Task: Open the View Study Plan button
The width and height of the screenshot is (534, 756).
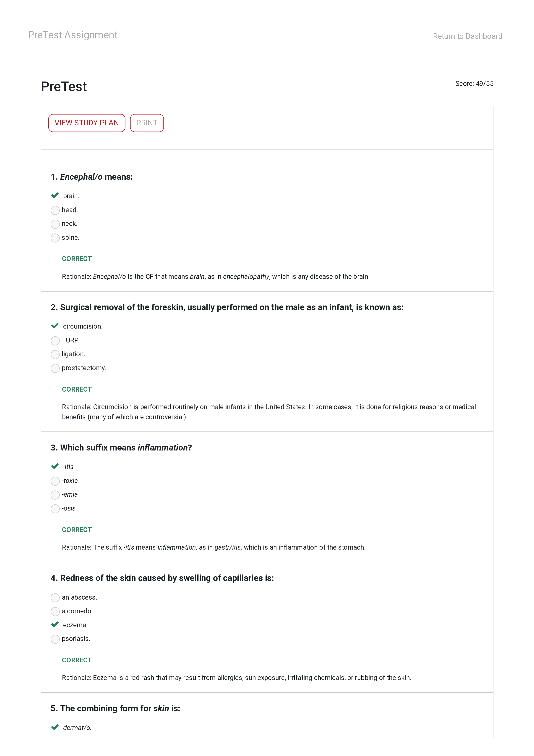Action: [x=86, y=123]
